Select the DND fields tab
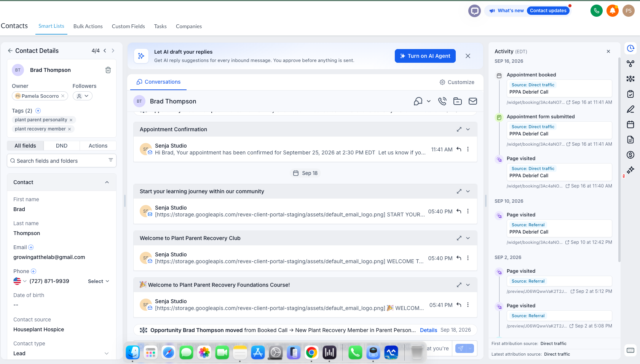 tap(62, 146)
